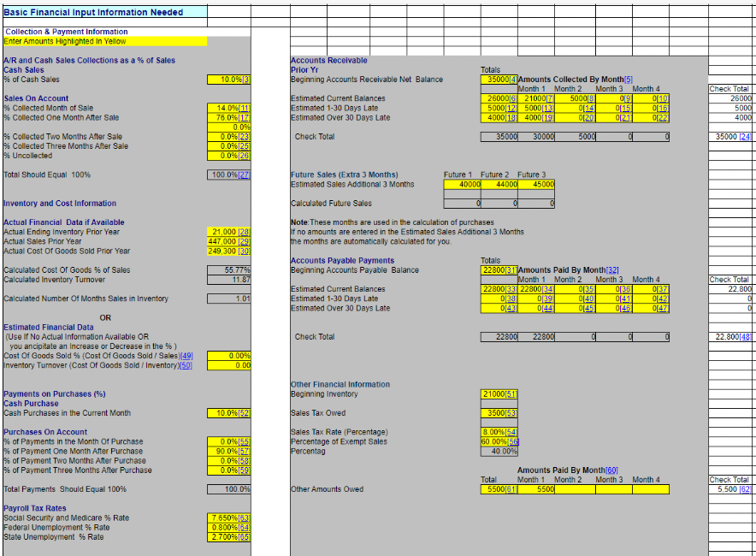
Task: Open footnote [56] for Percentage of Exempt Sales
Action: 513,441
